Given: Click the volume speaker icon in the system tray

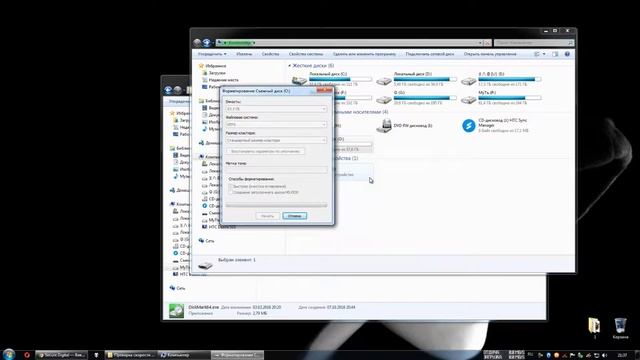Looking at the screenshot, I should 604,356.
